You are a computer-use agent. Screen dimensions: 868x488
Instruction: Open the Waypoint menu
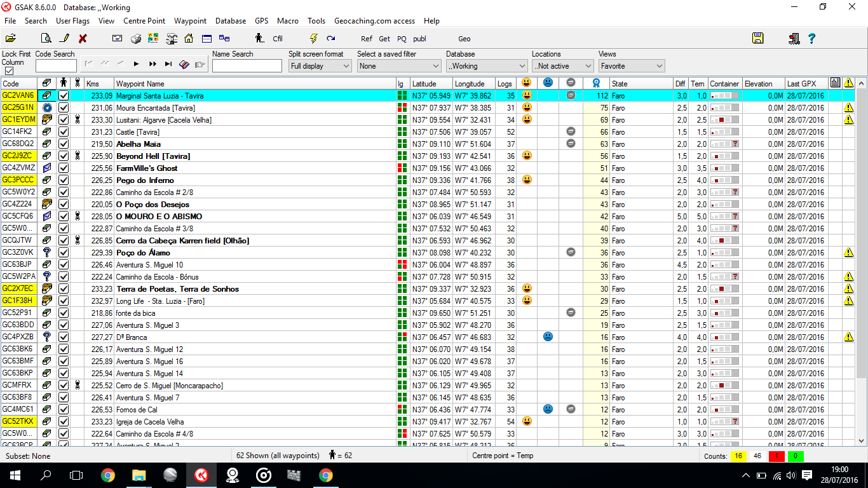click(190, 21)
